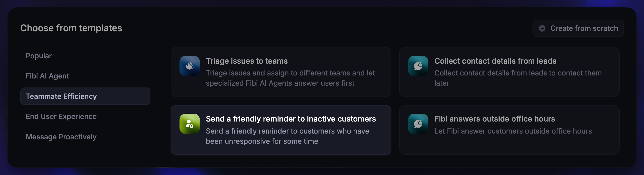The height and width of the screenshot is (175, 644).
Task: Click the Choose from templates heading
Action: click(x=71, y=28)
